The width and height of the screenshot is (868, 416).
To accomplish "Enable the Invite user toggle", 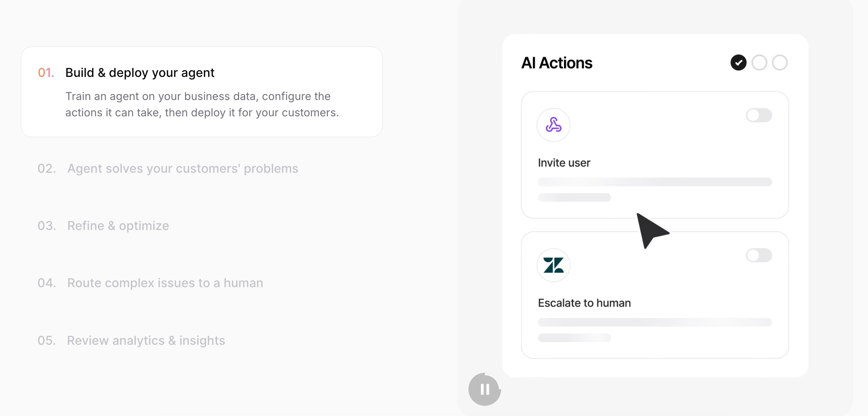I will (x=759, y=115).
